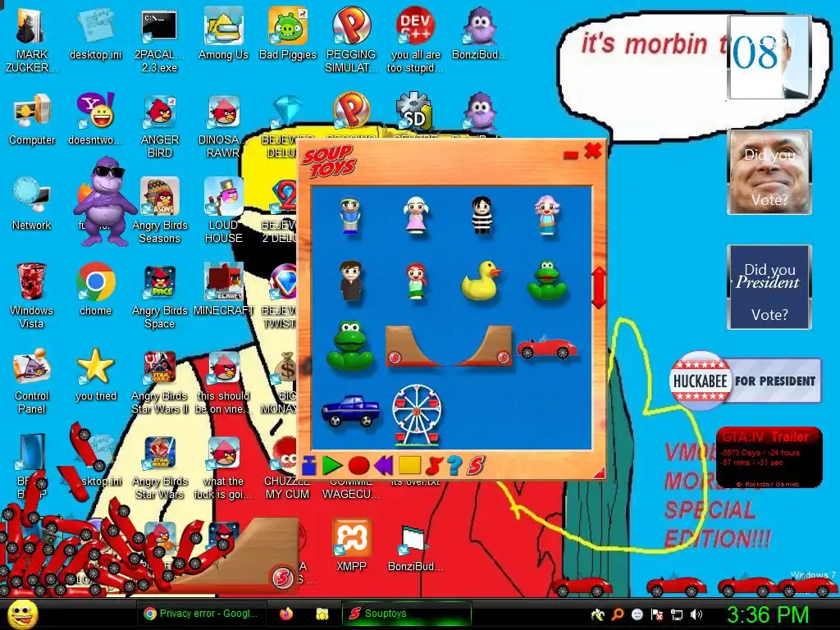Pick the rubber duck toy in Souptoys
Viewport: 840px width, 630px height.
[x=481, y=281]
